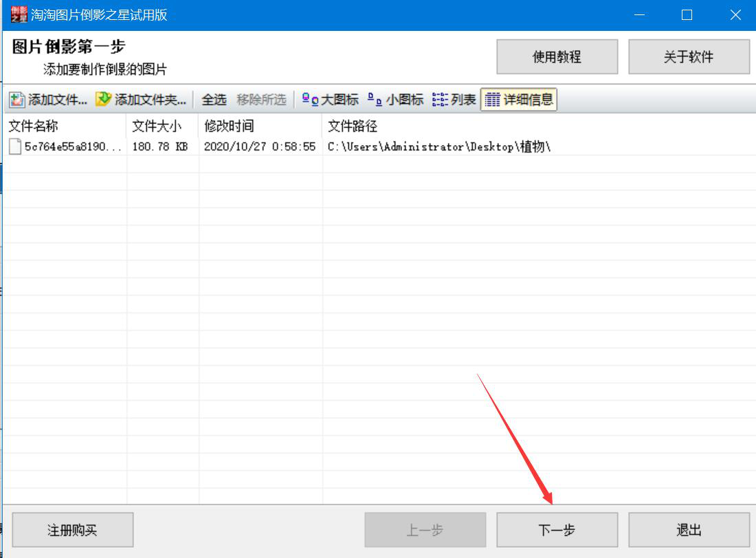756x558 pixels.
Task: Sort by the 文件名称 column header
Action: [65, 126]
